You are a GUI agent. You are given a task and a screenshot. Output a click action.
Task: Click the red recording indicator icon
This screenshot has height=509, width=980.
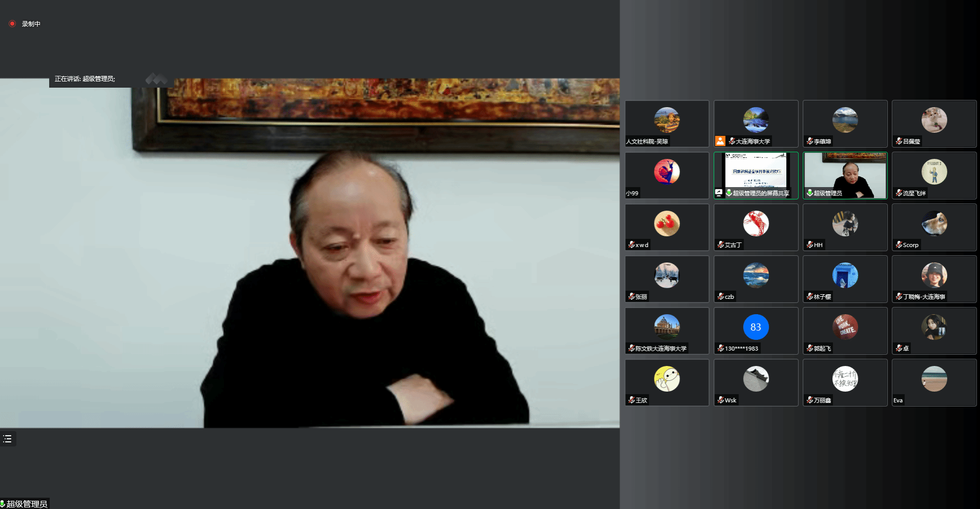tap(12, 24)
